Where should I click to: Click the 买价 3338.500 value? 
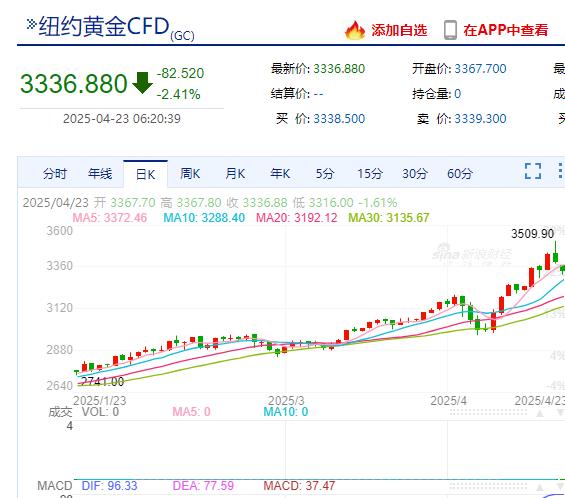pos(339,119)
